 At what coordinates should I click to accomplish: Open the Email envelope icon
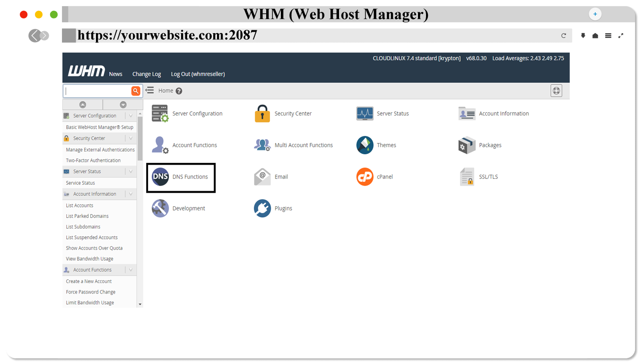click(262, 177)
